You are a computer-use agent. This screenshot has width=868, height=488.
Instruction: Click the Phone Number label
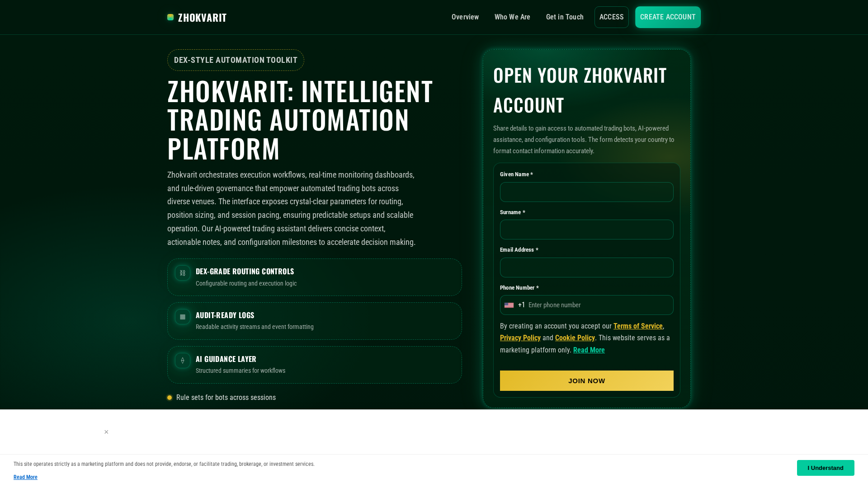(519, 288)
